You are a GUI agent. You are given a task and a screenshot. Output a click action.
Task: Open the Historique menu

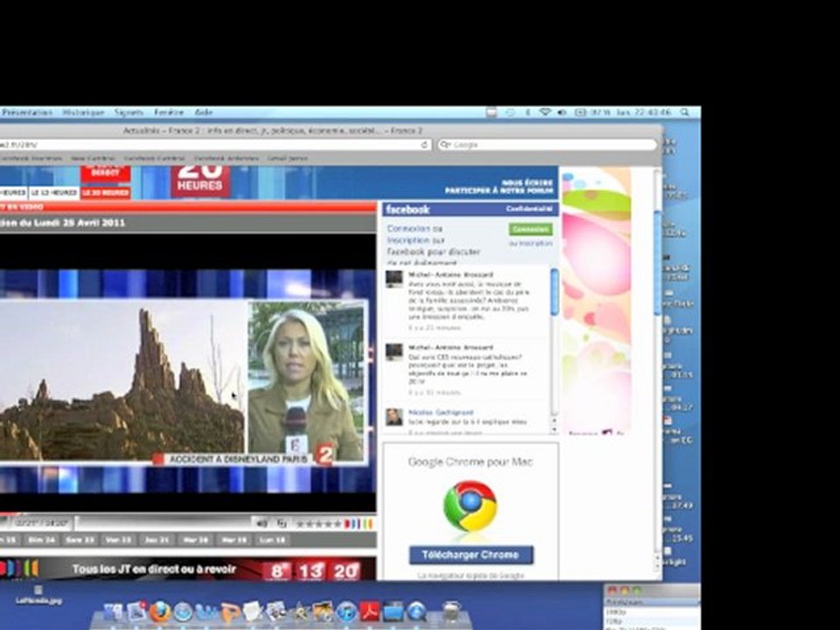coord(83,112)
